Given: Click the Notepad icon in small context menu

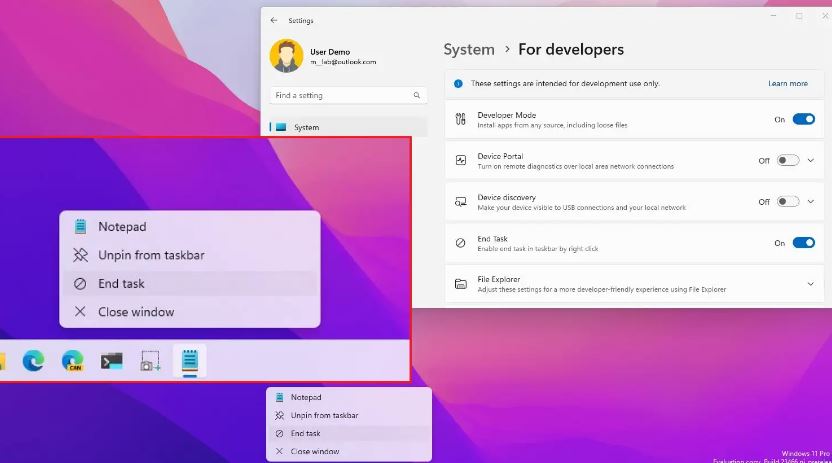Looking at the screenshot, I should tap(279, 397).
